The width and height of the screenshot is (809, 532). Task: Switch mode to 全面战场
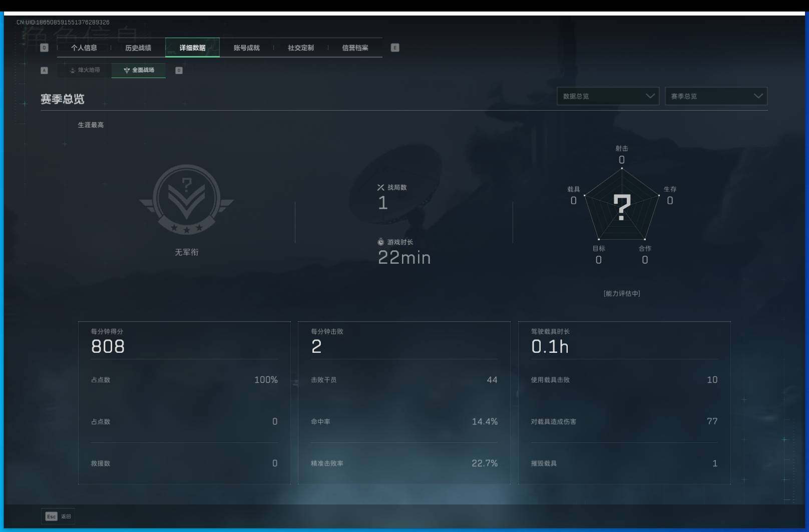pyautogui.click(x=139, y=70)
